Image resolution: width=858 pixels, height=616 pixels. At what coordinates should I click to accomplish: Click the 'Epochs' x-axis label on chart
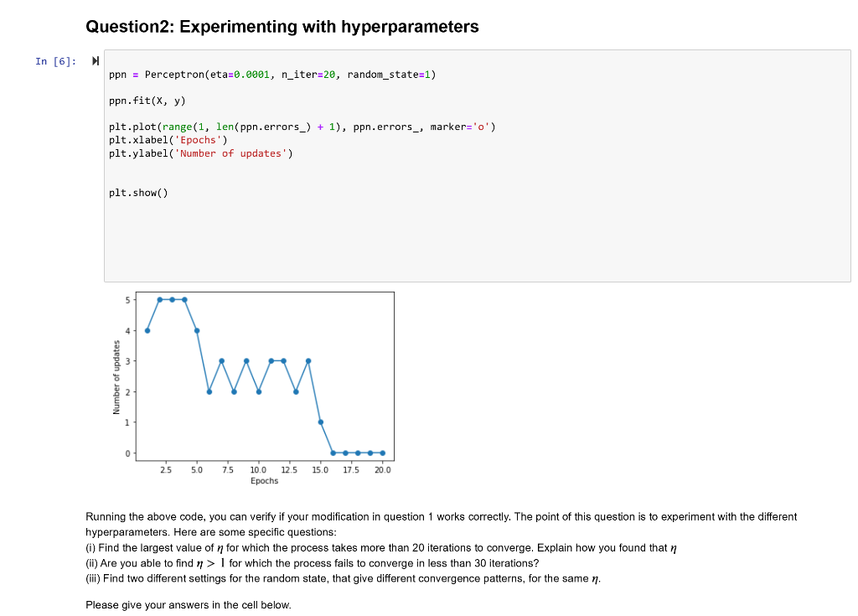click(x=264, y=481)
